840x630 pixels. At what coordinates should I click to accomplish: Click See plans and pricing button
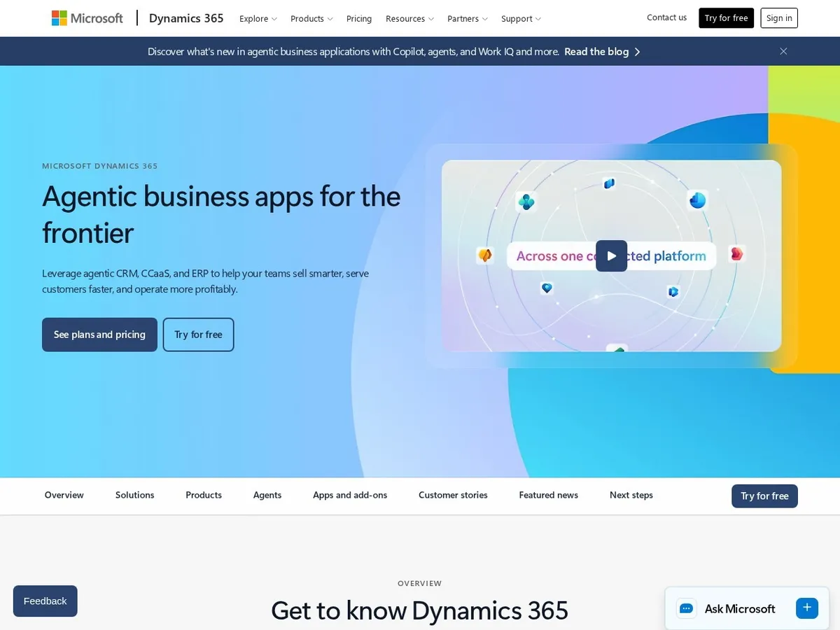coord(99,335)
